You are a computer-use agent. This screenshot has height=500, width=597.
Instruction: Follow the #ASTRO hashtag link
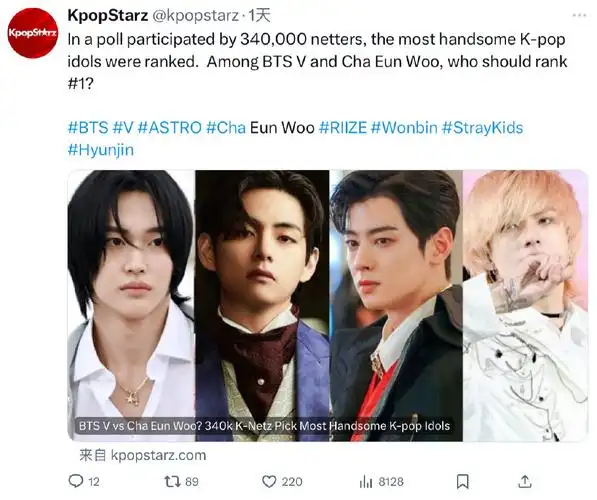click(x=169, y=128)
